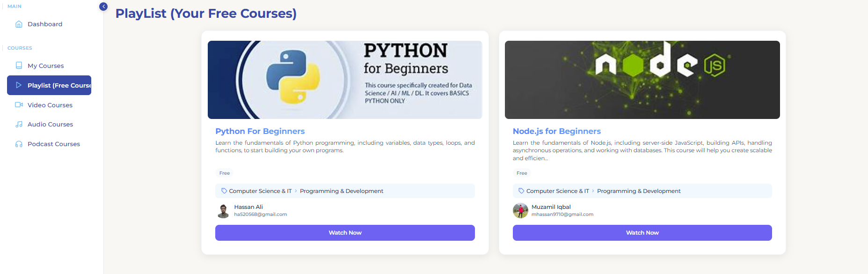Click the My Courses book icon
This screenshot has height=274, width=868.
coord(19,66)
